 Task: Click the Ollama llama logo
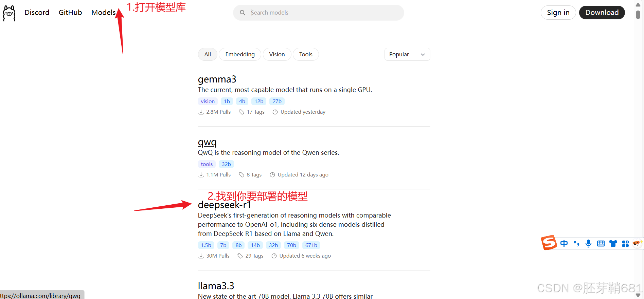[9, 13]
